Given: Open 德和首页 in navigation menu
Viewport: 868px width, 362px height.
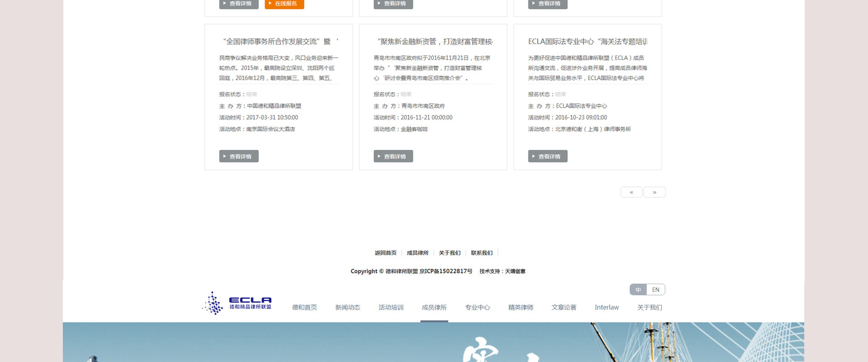Looking at the screenshot, I should tap(304, 307).
